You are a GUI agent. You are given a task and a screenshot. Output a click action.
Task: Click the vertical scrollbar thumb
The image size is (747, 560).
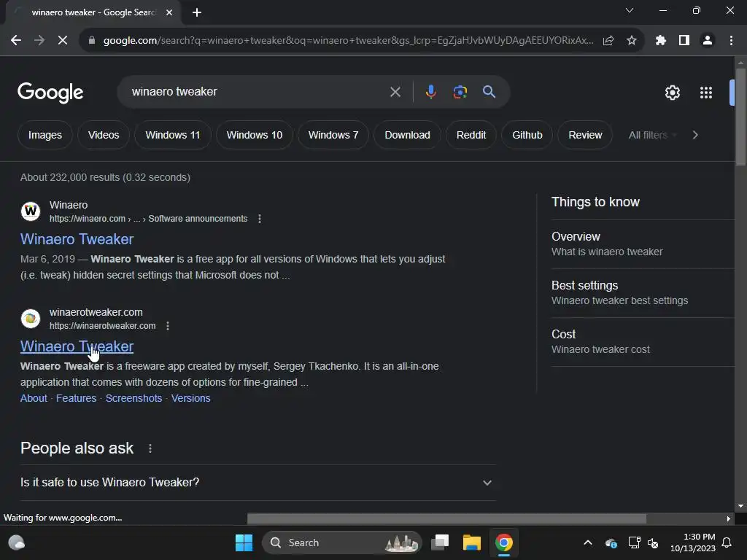click(x=741, y=117)
